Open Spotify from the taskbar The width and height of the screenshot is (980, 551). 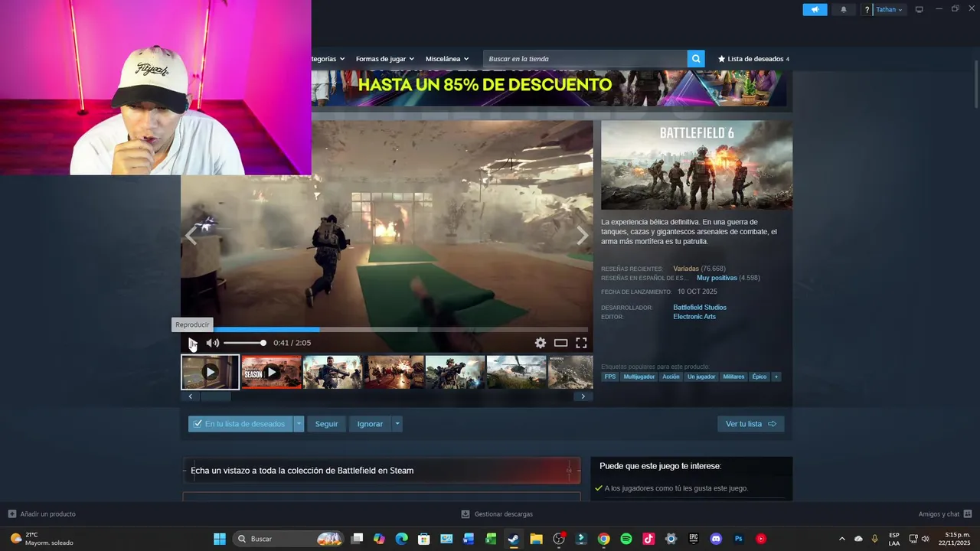(626, 539)
